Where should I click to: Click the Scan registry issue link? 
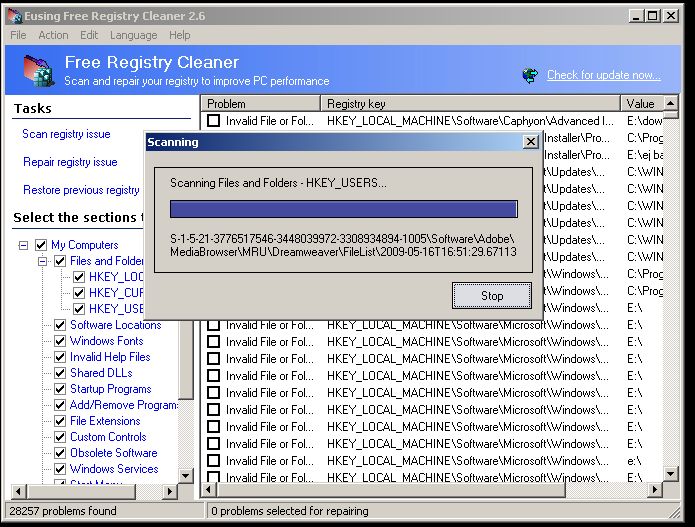click(x=66, y=134)
